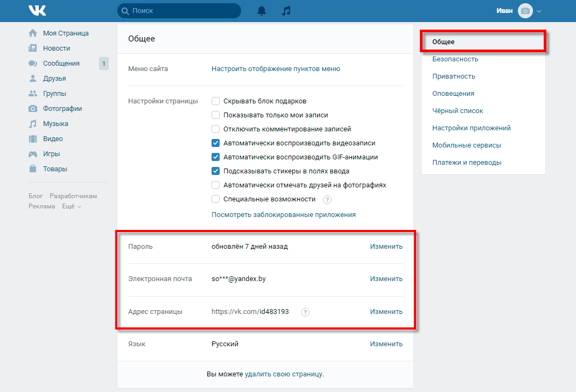Click the Блог footer link
The height and width of the screenshot is (392, 576).
[36, 196]
